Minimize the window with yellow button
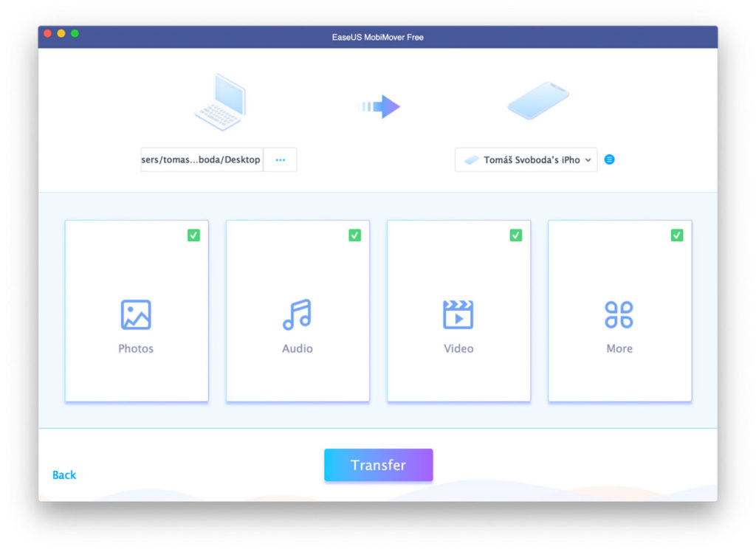Viewport: 756px width, 552px height. point(61,33)
